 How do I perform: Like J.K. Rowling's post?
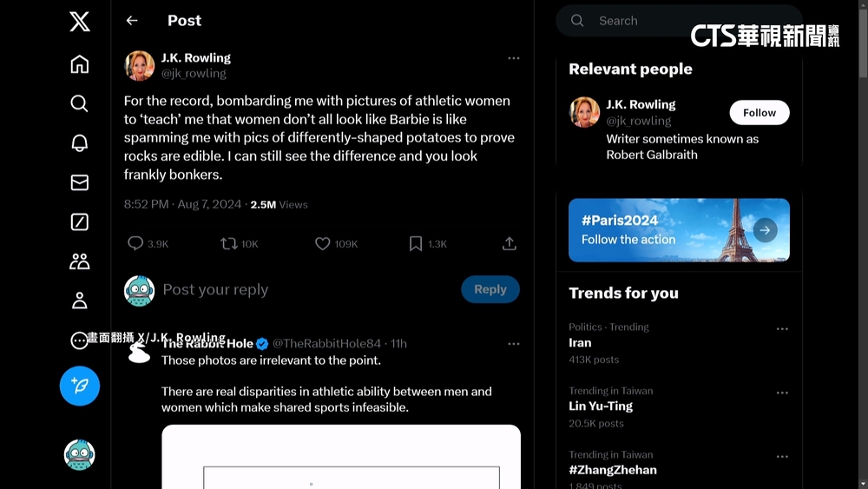pos(323,244)
